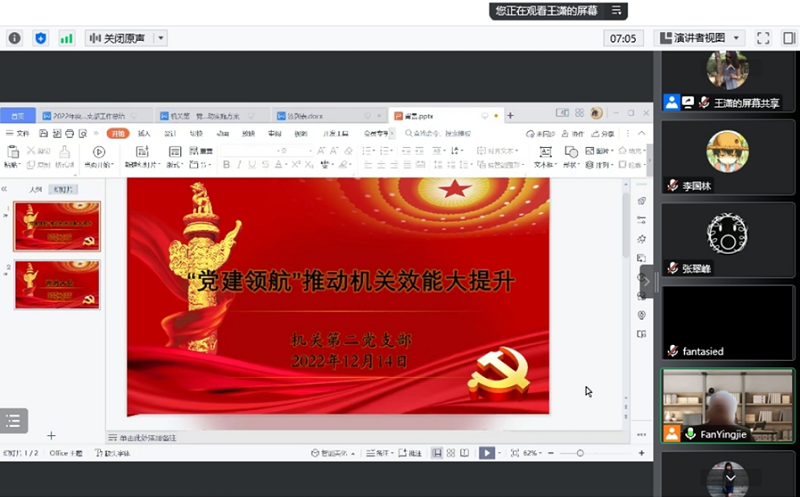Open the 文件 menu in WPS
Image resolution: width=800 pixels, height=497 pixels.
(18, 134)
